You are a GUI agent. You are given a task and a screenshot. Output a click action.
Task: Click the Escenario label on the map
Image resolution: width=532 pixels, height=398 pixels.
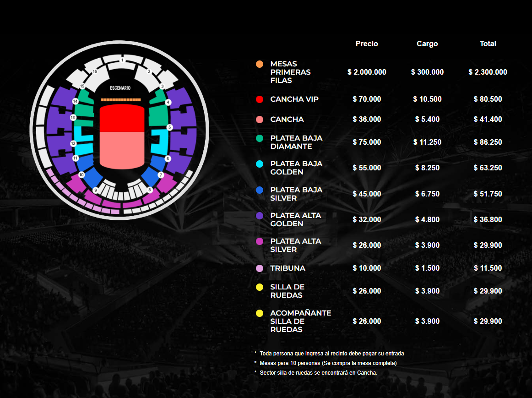(120, 87)
